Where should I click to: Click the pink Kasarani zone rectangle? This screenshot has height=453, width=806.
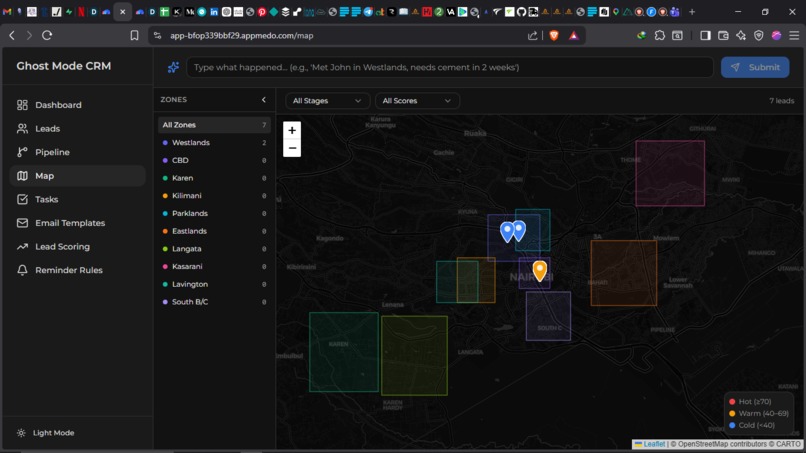click(x=670, y=173)
